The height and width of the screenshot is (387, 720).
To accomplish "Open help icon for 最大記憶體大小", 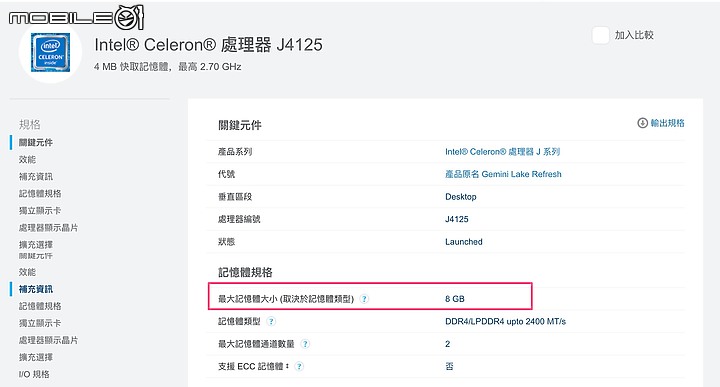I will tap(364, 299).
